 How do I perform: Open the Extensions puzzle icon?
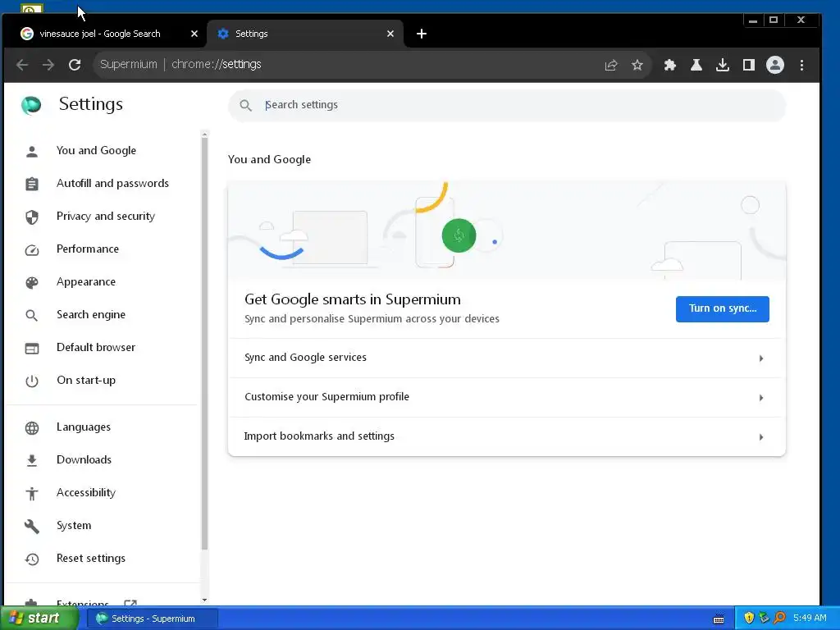point(669,65)
